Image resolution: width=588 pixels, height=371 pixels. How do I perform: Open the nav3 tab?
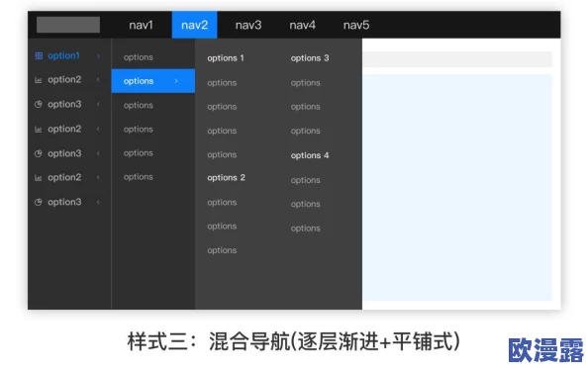coord(248,25)
